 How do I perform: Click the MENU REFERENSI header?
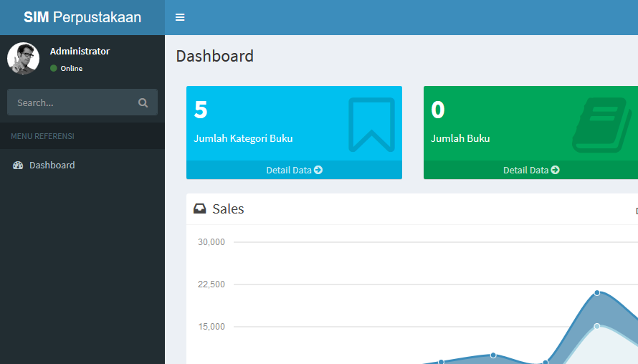(43, 136)
